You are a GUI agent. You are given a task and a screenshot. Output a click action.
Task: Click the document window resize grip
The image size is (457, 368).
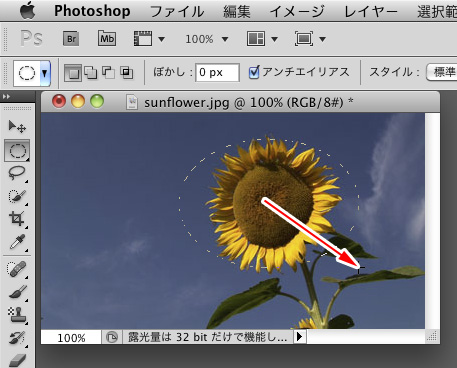pos(432,337)
